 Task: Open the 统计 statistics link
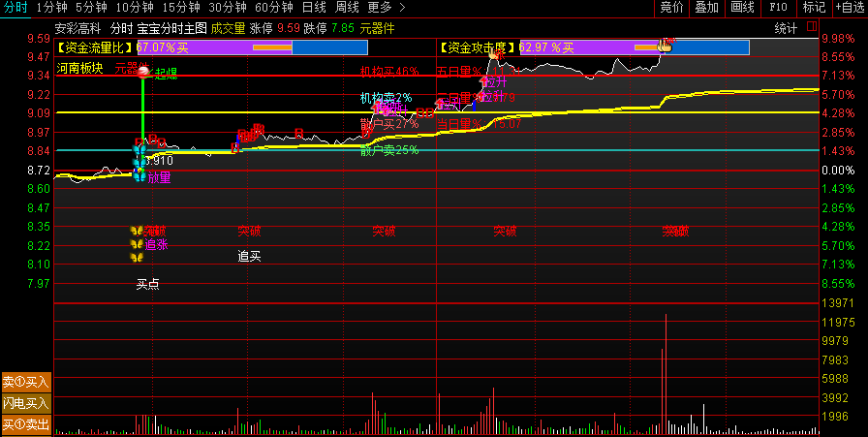pyautogui.click(x=786, y=28)
